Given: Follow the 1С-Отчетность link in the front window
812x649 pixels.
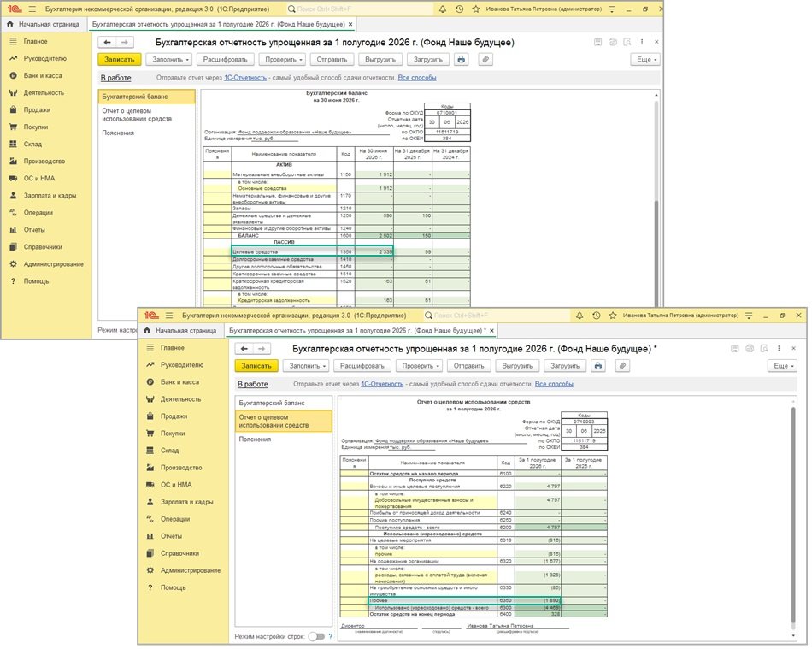Looking at the screenshot, I should tap(382, 384).
